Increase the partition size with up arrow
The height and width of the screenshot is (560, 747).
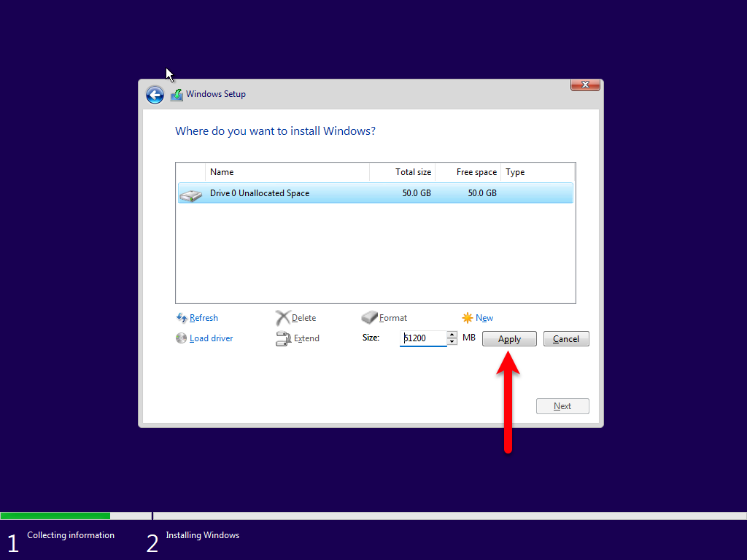pos(452,334)
